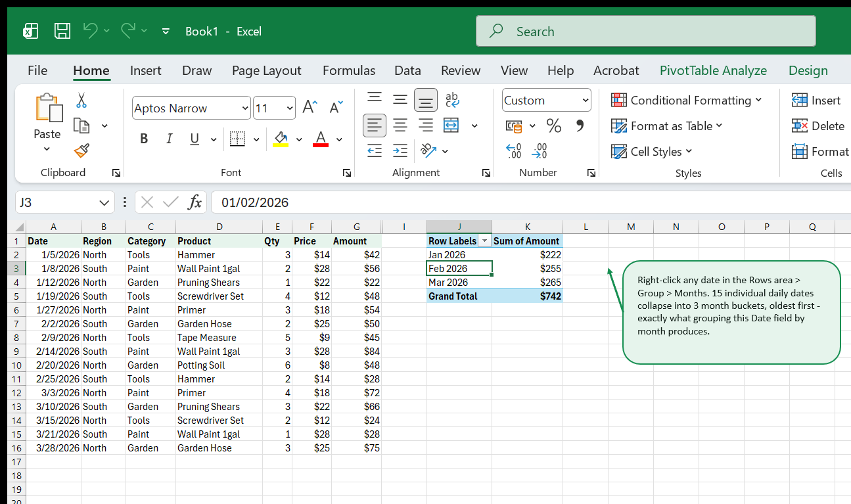851x504 pixels.
Task: Click the Delete cells button
Action: click(818, 126)
